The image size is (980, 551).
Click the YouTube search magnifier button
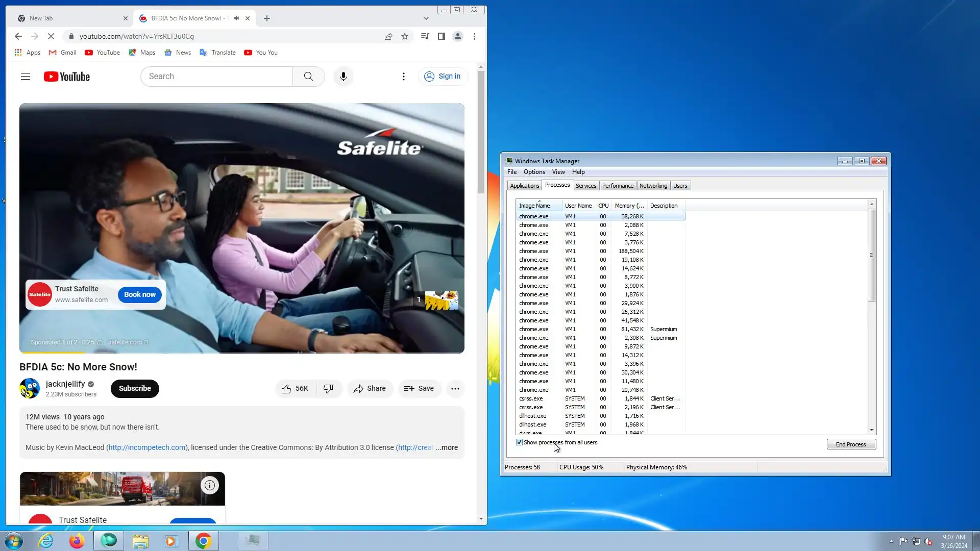point(308,77)
